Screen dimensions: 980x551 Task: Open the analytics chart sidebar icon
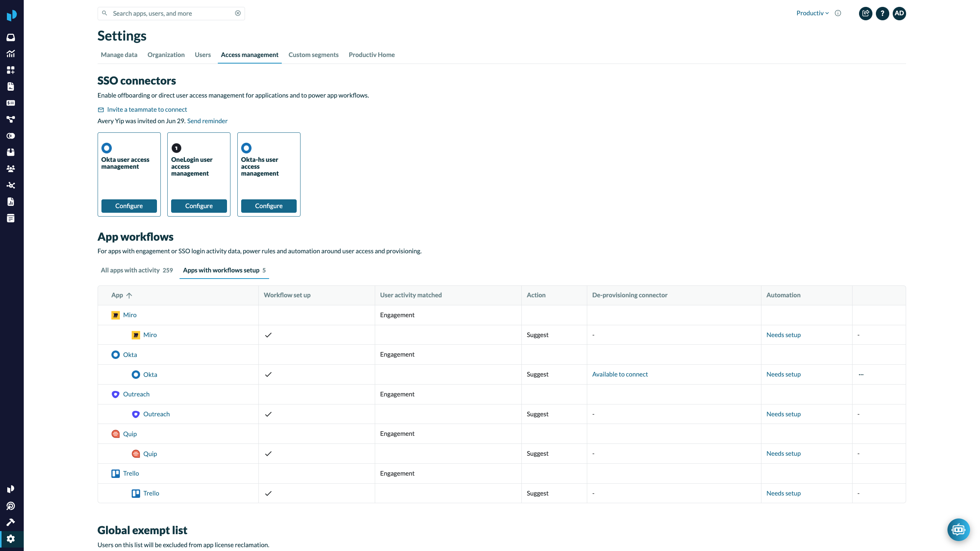tap(11, 54)
